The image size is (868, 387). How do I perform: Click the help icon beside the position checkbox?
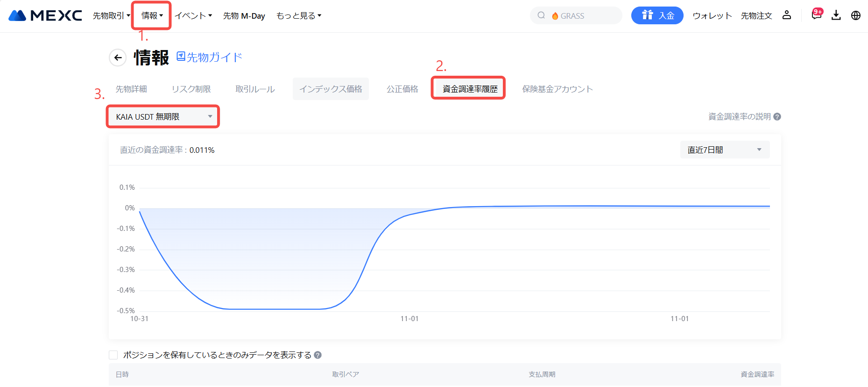[318, 355]
